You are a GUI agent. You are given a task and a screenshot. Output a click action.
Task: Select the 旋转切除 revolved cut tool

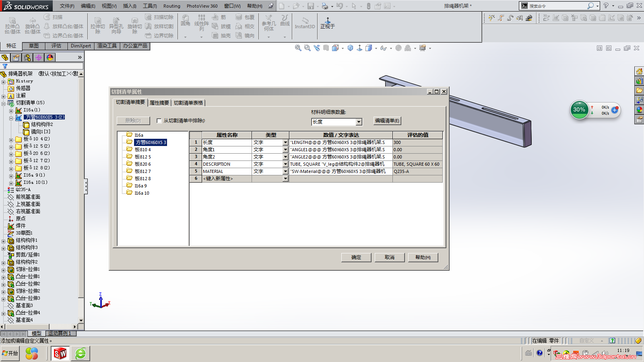pos(134,25)
